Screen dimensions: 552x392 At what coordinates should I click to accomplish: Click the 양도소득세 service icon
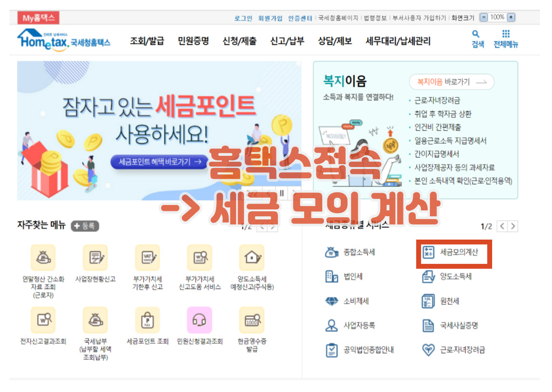(428, 277)
